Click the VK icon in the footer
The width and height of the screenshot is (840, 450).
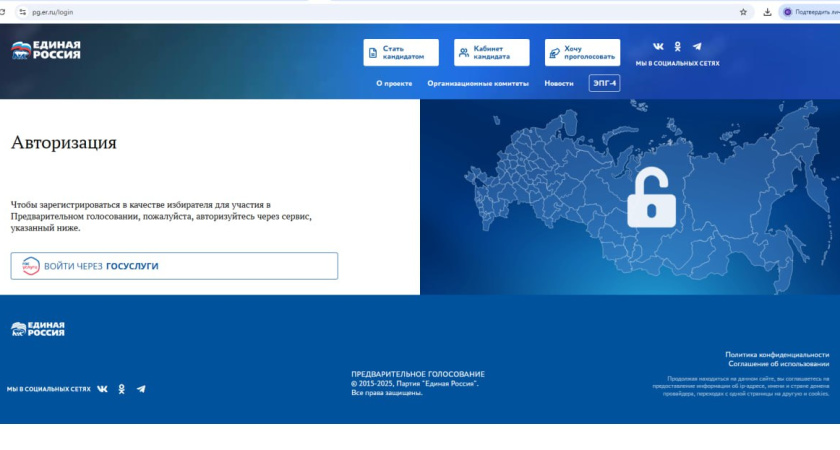pos(102,389)
